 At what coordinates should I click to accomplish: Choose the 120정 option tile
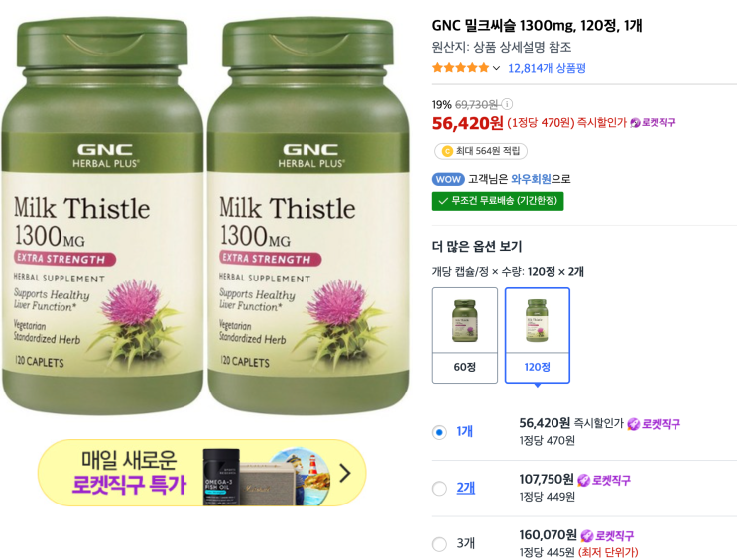(538, 335)
